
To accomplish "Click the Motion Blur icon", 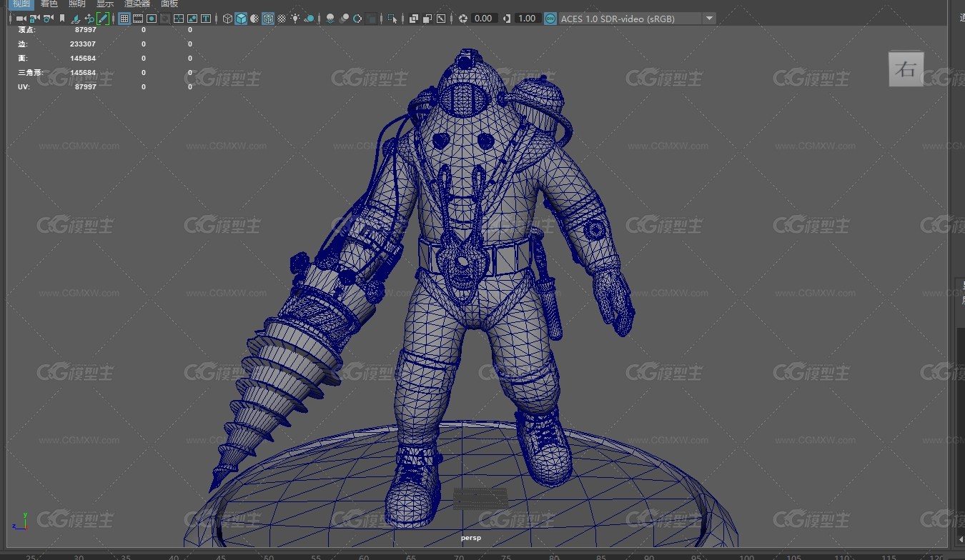I will point(344,19).
